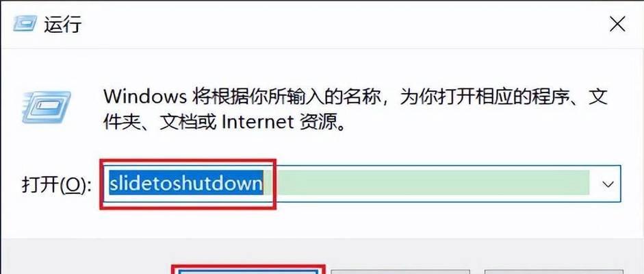
Task: Click the middle button along bottom edge
Action: (x=400, y=272)
